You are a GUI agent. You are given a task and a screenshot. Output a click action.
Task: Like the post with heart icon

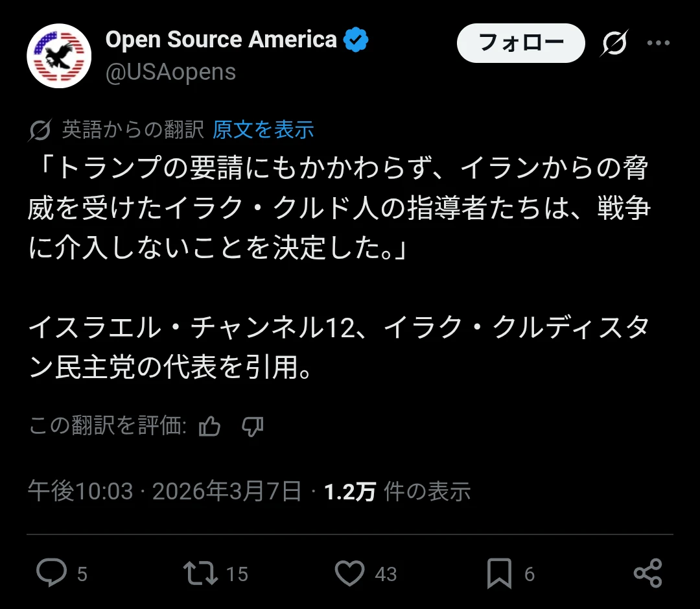coord(350,573)
